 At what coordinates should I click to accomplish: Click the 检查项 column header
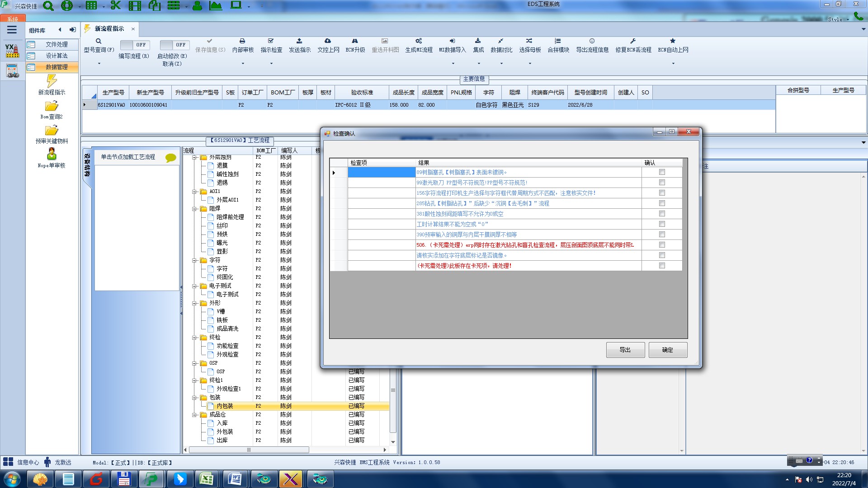(382, 163)
